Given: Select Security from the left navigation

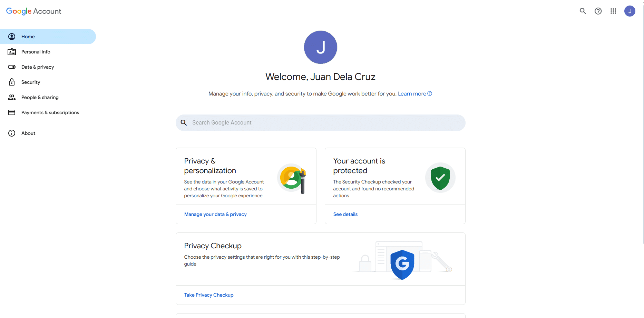Looking at the screenshot, I should (x=31, y=82).
